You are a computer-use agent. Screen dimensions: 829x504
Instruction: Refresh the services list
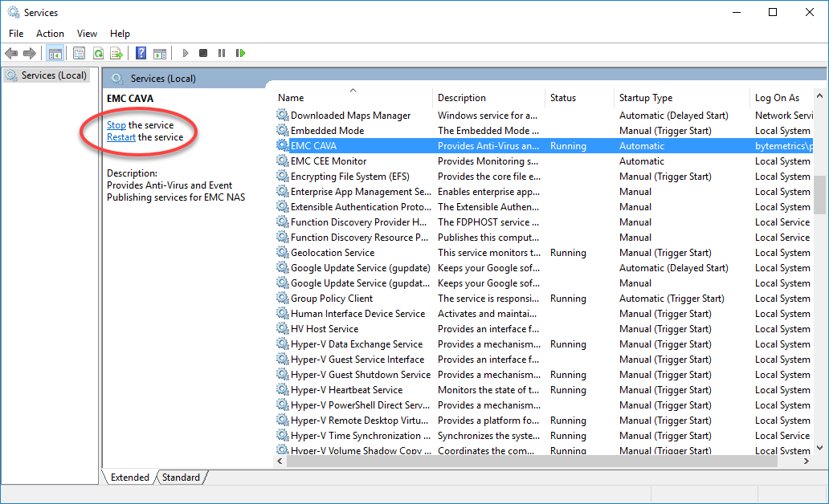click(98, 53)
